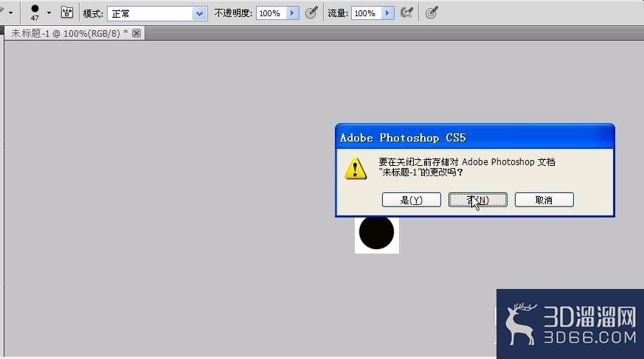Click the 取消 button
The image size is (644, 359).
click(x=544, y=200)
